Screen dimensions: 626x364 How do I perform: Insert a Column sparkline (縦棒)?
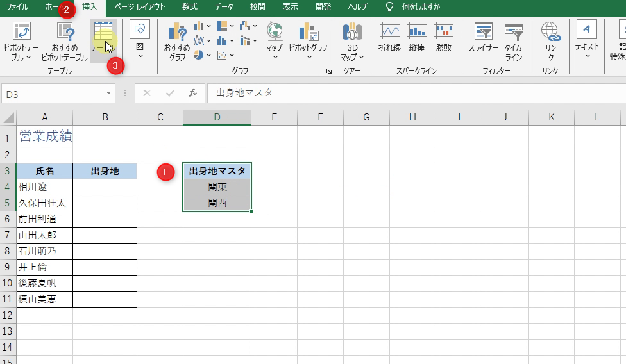pos(416,37)
